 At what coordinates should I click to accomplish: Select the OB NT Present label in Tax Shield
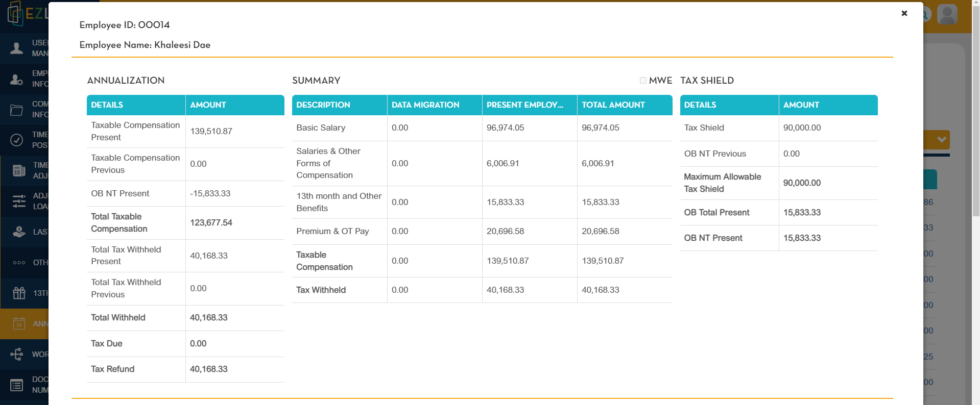click(x=713, y=238)
